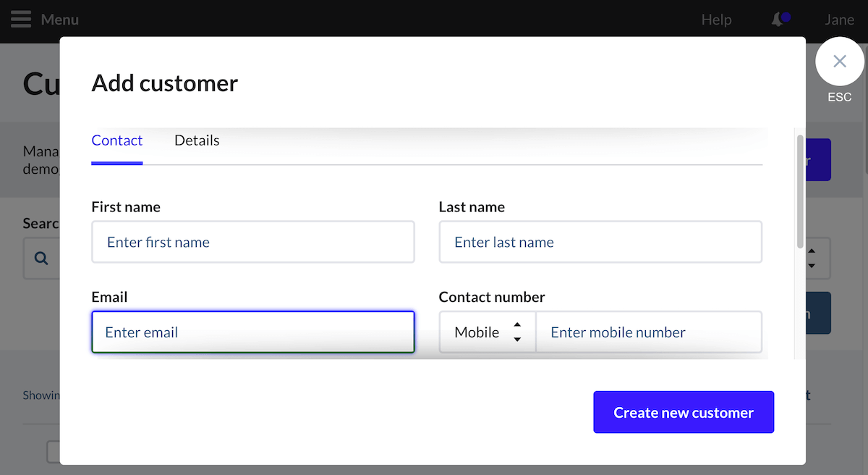Open the partially hidden dropdown behind dialog
This screenshot has height=475, width=868.
click(x=817, y=258)
